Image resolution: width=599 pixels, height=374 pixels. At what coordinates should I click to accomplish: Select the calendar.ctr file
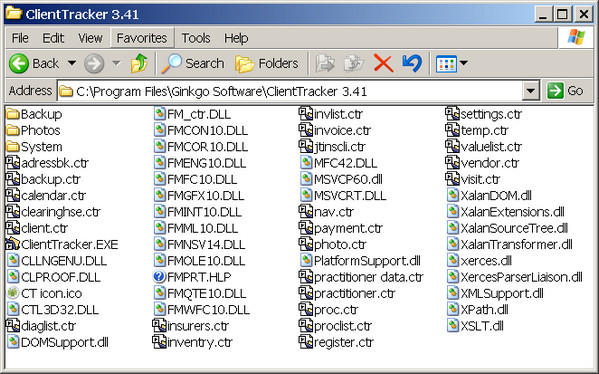pos(46,196)
